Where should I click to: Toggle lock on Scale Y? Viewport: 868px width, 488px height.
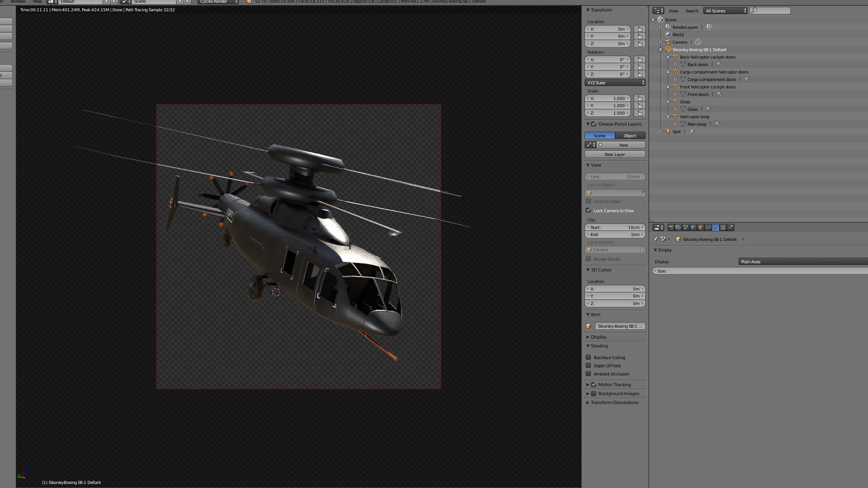[640, 106]
